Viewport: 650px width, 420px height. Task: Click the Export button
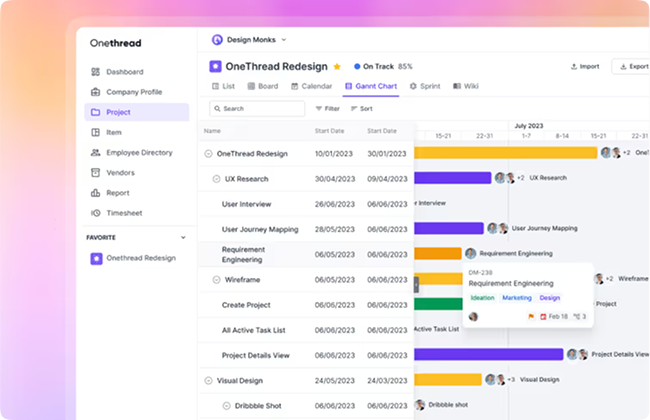tap(633, 66)
